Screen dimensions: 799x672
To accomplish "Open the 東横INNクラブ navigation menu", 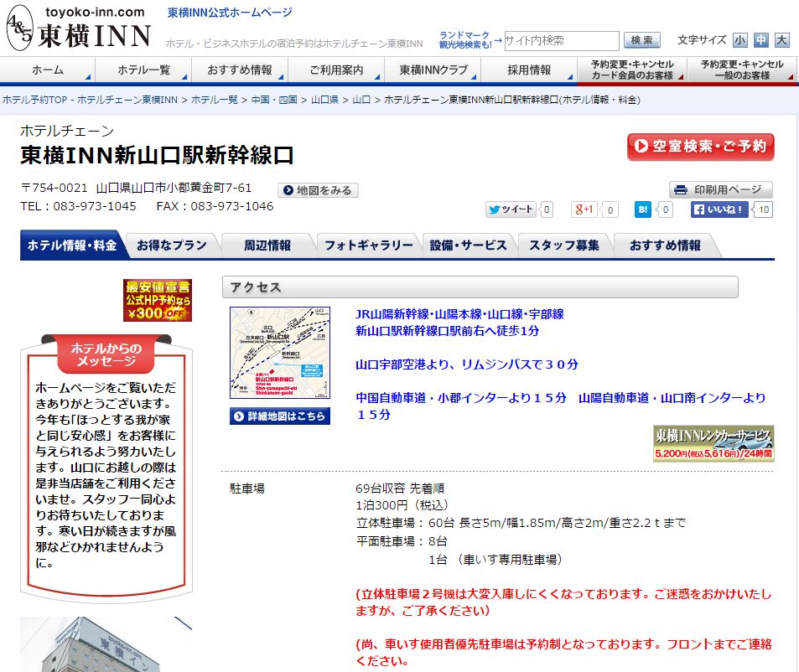I will [x=433, y=70].
